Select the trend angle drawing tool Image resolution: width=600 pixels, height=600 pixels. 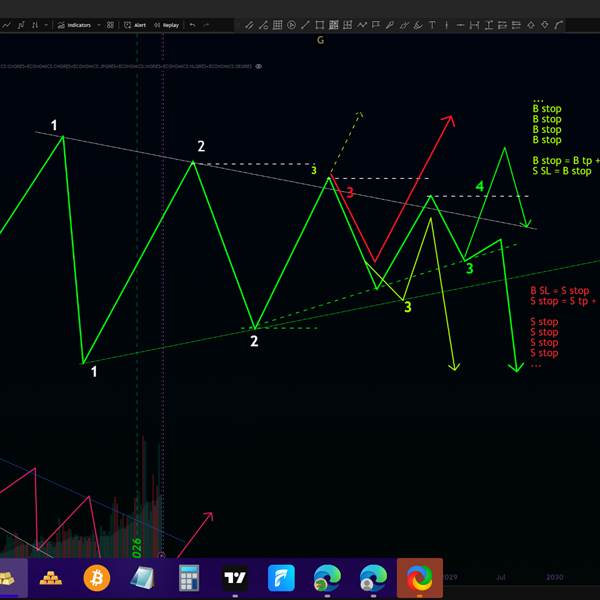263,25
